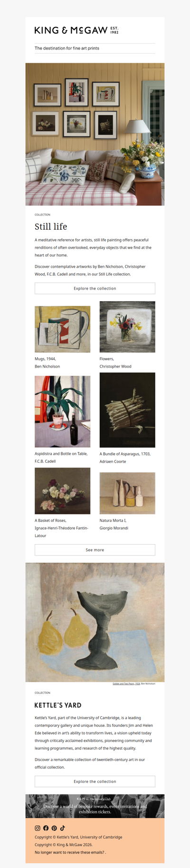Image resolution: width=190 pixels, height=868 pixels.
Task: Open the TikTok icon in the footer
Action: click(x=62, y=828)
